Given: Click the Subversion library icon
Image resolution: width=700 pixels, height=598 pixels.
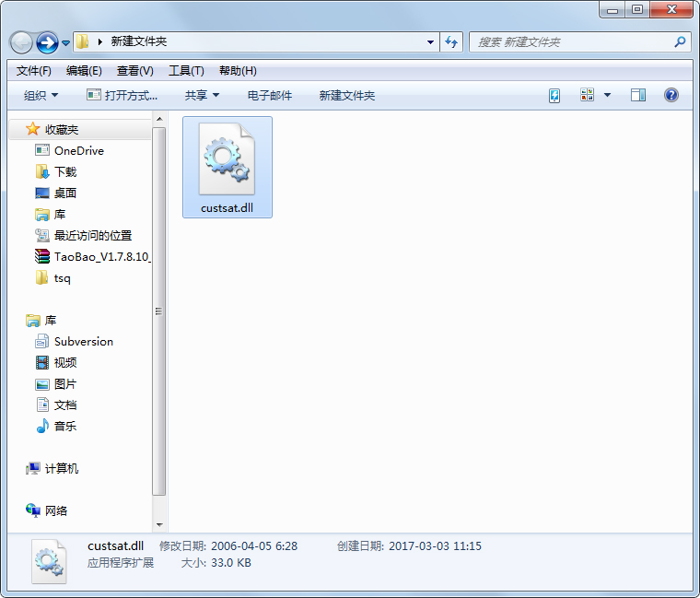Looking at the screenshot, I should point(42,341).
